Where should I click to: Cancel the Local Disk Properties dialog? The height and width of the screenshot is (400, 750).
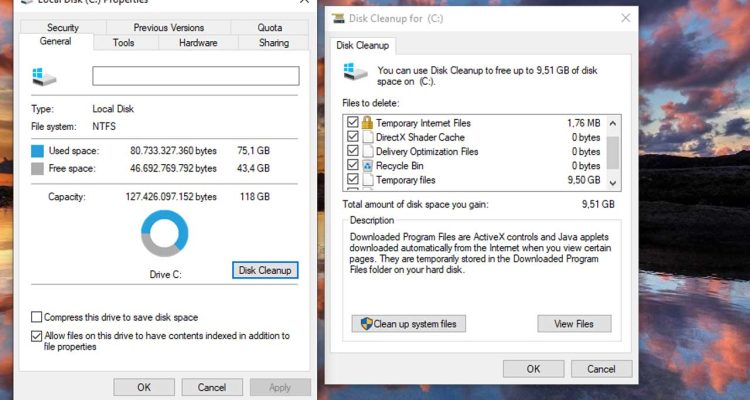212,387
